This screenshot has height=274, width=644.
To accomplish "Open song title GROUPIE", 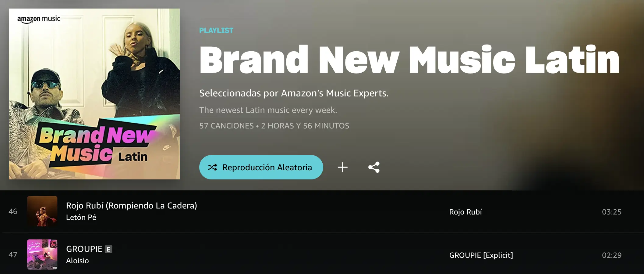I will [x=84, y=249].
